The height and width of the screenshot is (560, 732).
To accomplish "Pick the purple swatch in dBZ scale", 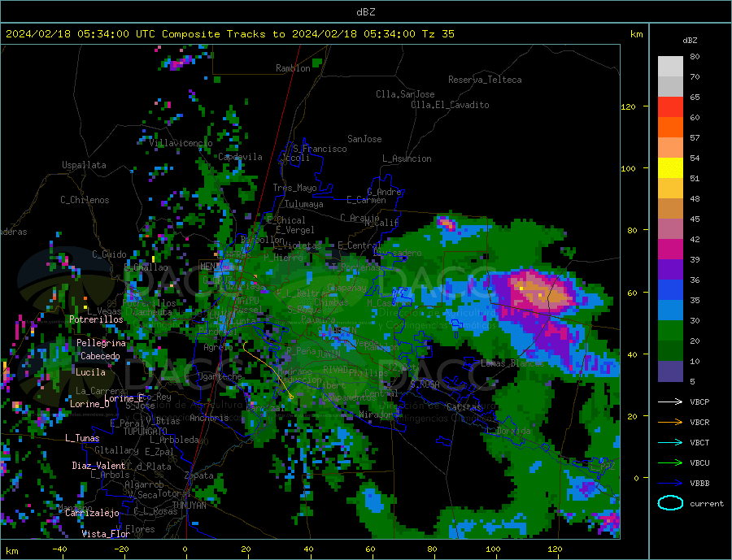I will coord(670,270).
